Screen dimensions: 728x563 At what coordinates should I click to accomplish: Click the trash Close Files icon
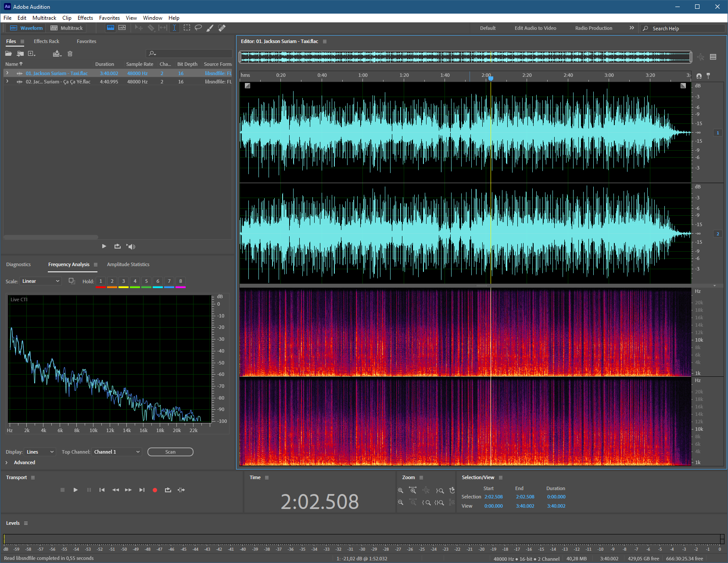pyautogui.click(x=70, y=54)
